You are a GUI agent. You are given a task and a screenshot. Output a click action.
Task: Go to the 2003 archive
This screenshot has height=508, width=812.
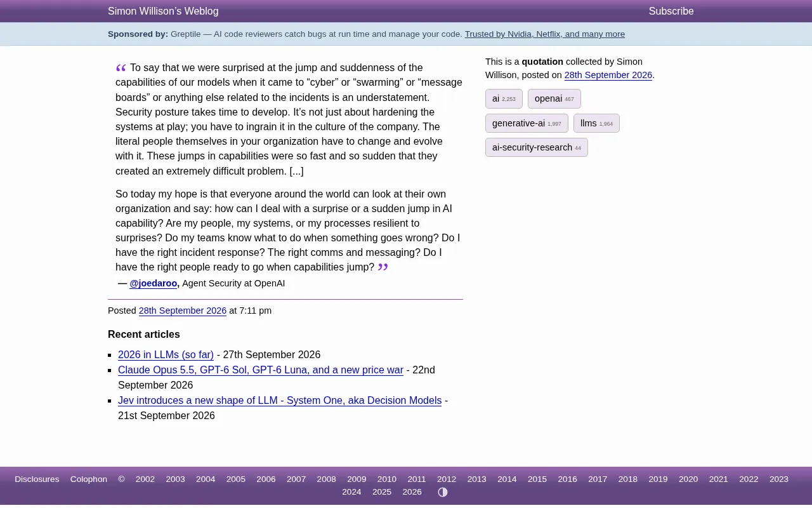coord(176,479)
